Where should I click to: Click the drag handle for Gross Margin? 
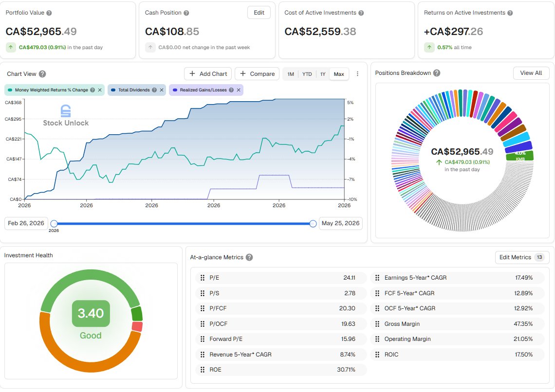(x=377, y=324)
